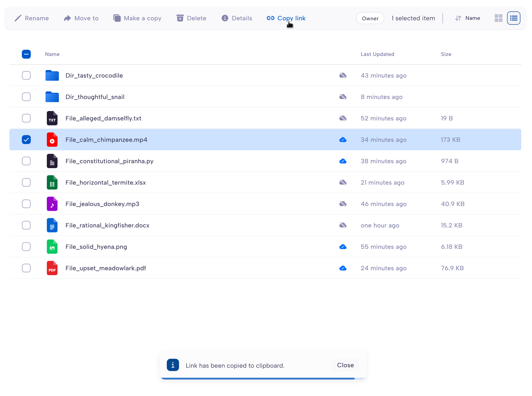The width and height of the screenshot is (532, 396).
Task: Click the Delete trash icon
Action: pos(180,18)
